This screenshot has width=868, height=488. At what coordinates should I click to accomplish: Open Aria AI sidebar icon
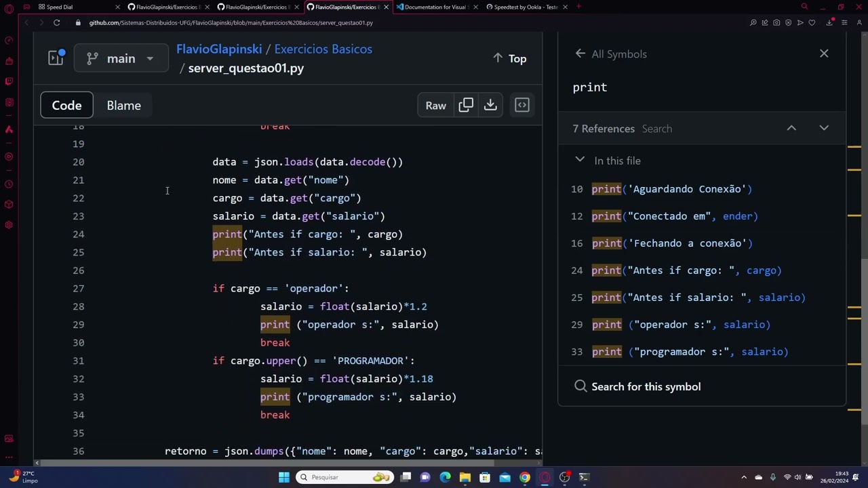point(9,129)
